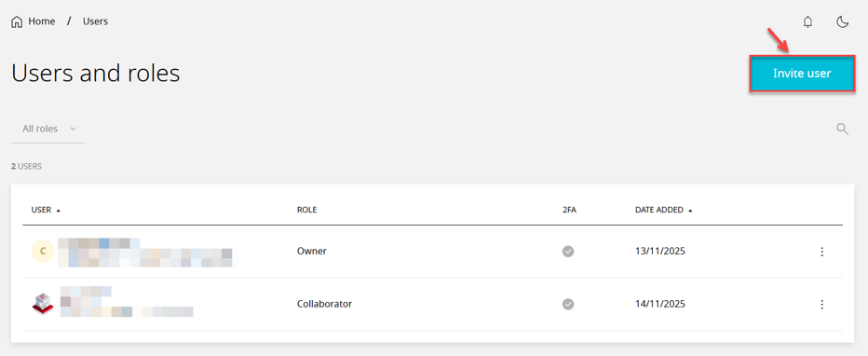
Task: Click the Home house icon
Action: point(17,21)
